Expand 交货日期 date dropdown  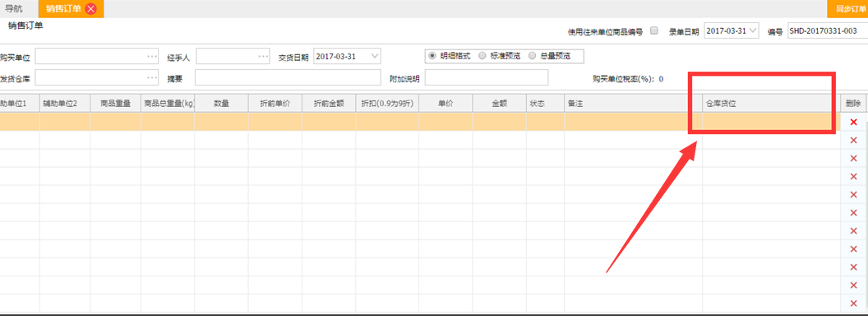pyautogui.click(x=375, y=56)
